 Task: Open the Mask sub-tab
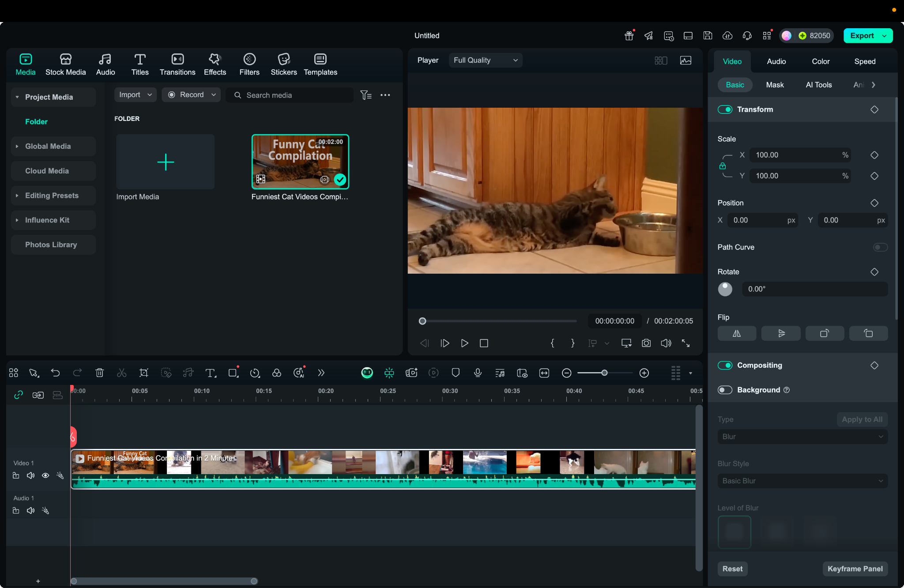(775, 85)
